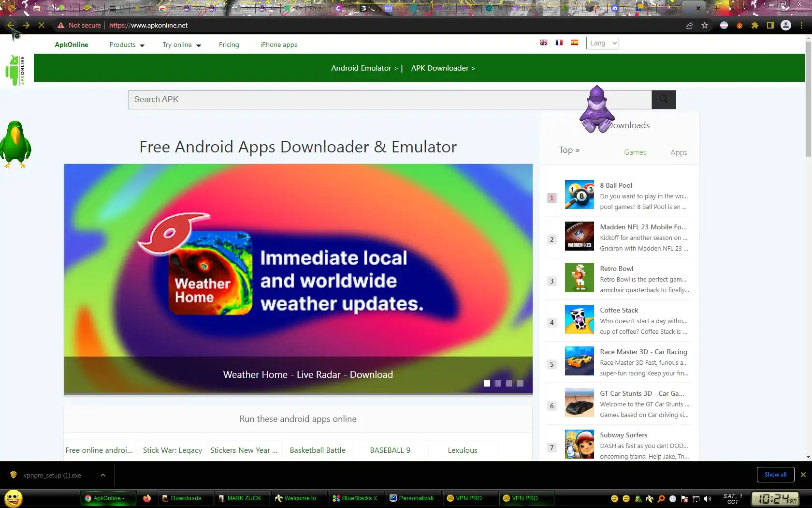Open the Free online android link
This screenshot has width=812, height=508.
99,450
